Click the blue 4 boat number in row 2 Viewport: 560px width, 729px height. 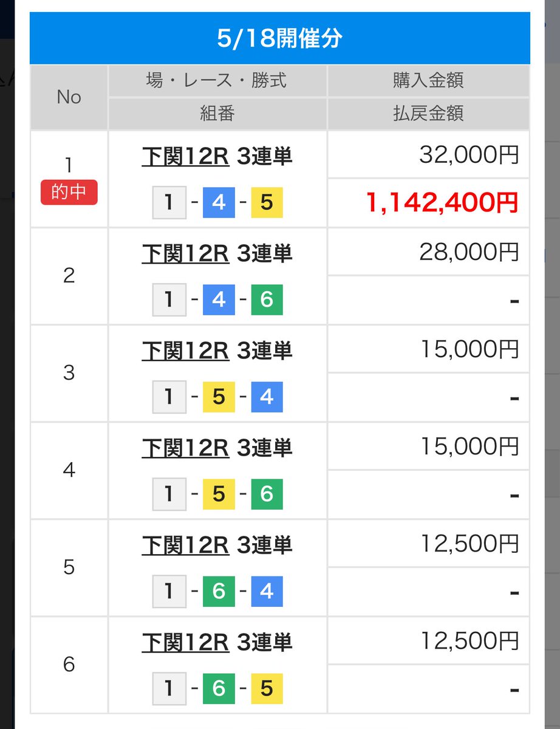219,299
